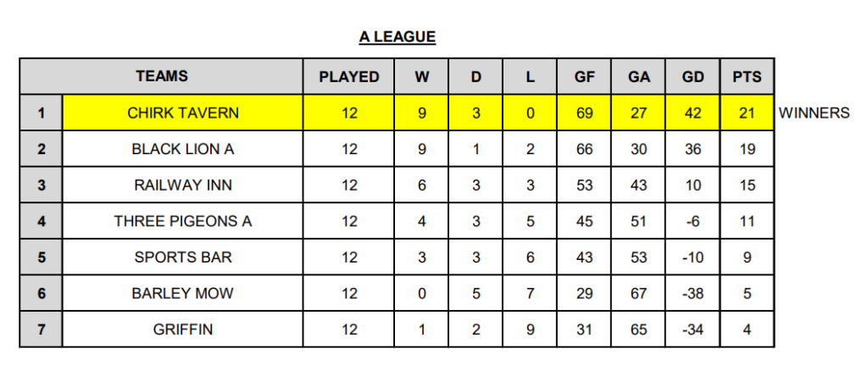Select the GF column header
The width and height of the screenshot is (868, 365).
[x=585, y=77]
